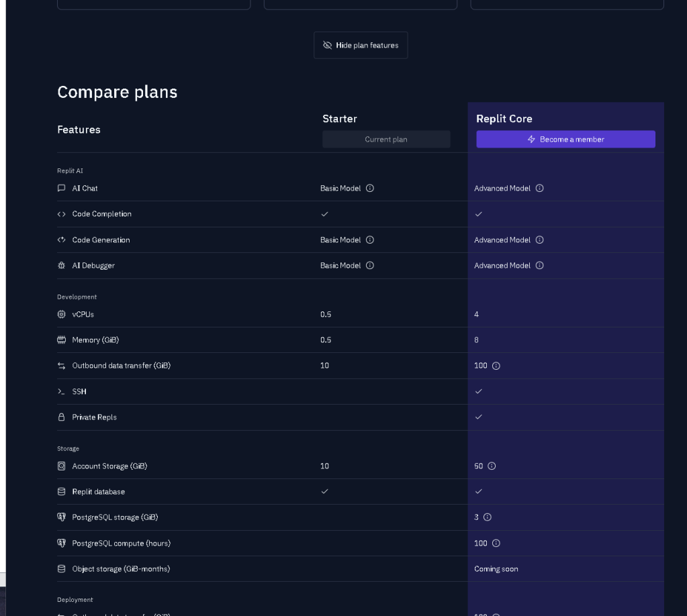Image resolution: width=687 pixels, height=616 pixels.
Task: Click the Deployment section label
Action: click(75, 600)
